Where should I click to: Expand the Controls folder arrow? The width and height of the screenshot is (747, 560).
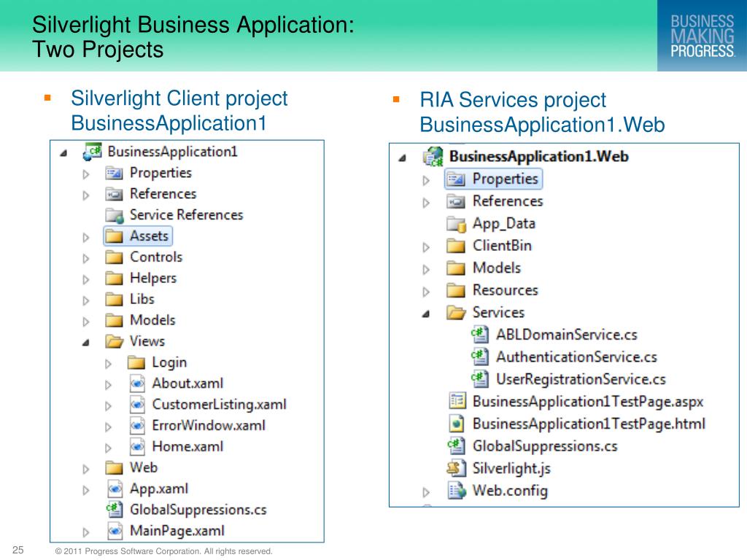[x=86, y=258]
